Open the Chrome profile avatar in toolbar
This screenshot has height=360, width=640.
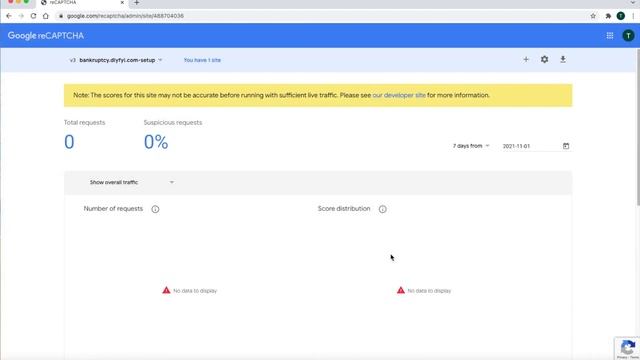(x=620, y=16)
